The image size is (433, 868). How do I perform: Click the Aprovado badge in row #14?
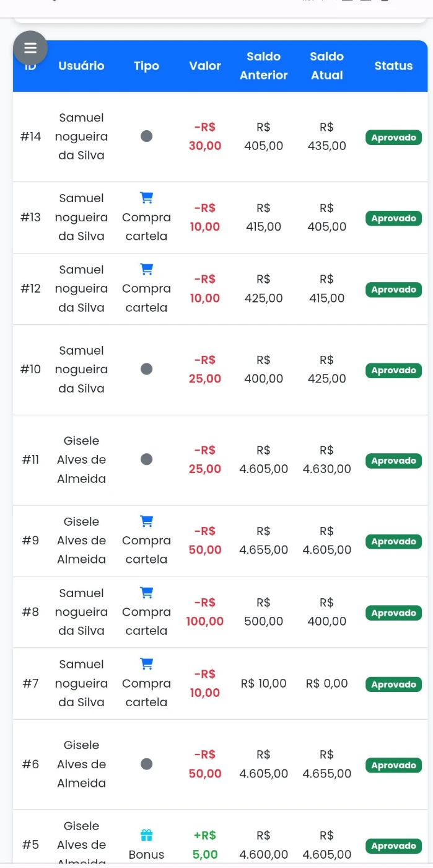(x=393, y=138)
